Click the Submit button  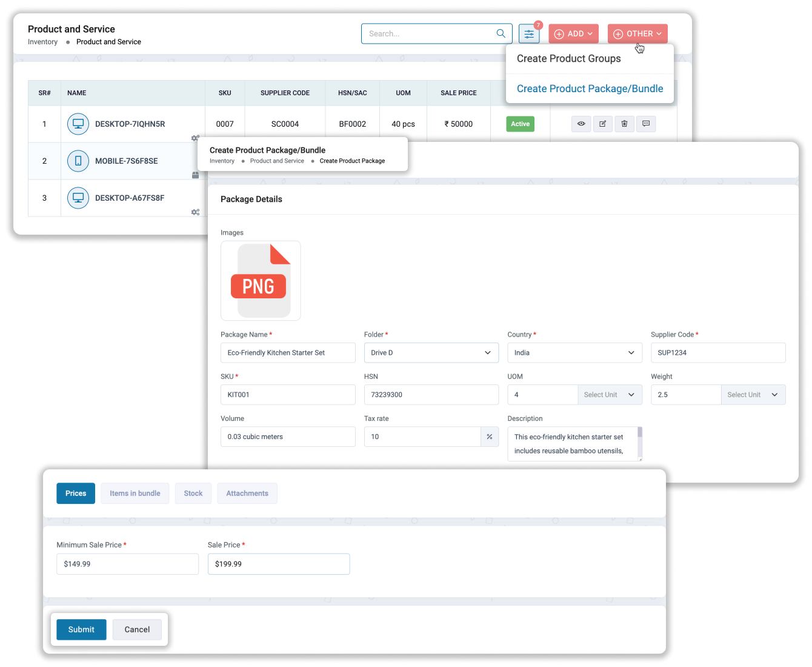(x=81, y=629)
